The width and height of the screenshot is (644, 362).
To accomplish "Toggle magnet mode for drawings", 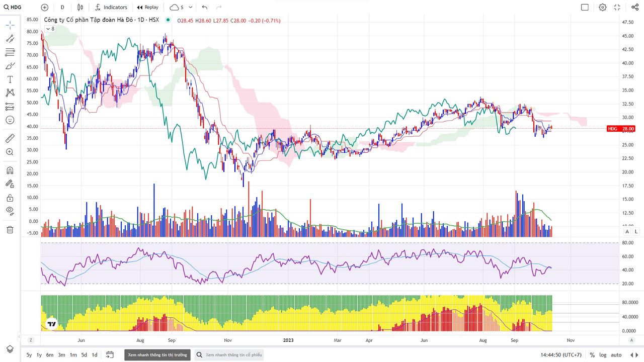I will [x=10, y=170].
